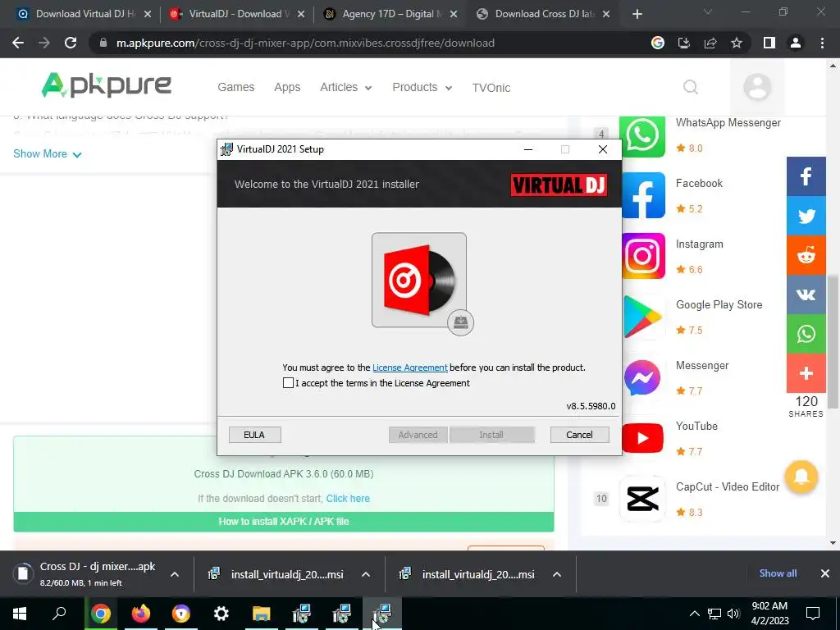Open Chrome three-dot menu
This screenshot has height=630, width=840.
[822, 43]
